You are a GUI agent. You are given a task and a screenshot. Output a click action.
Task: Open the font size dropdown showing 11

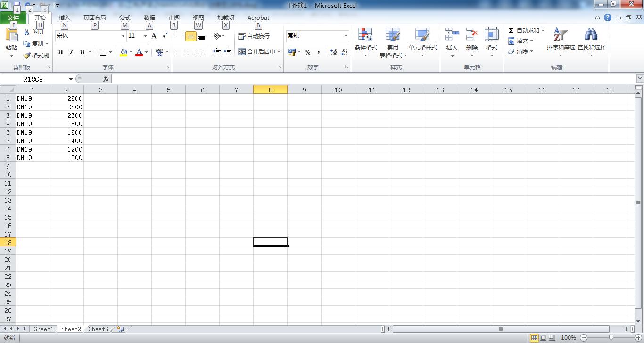[145, 36]
